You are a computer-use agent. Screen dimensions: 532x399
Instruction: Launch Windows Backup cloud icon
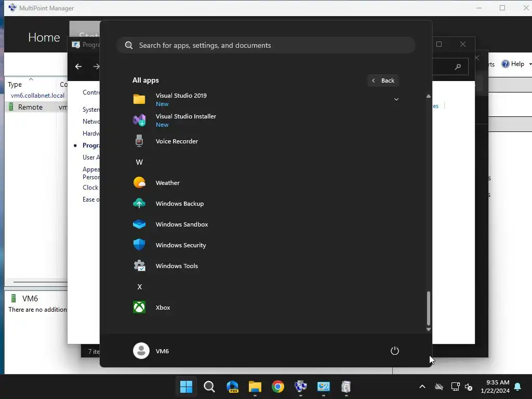[x=139, y=203]
